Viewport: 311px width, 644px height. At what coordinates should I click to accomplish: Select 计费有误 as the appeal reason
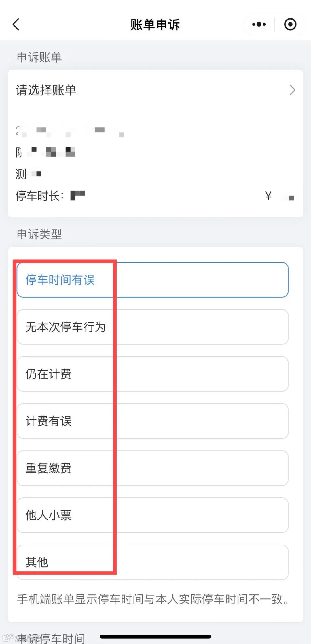tap(48, 421)
